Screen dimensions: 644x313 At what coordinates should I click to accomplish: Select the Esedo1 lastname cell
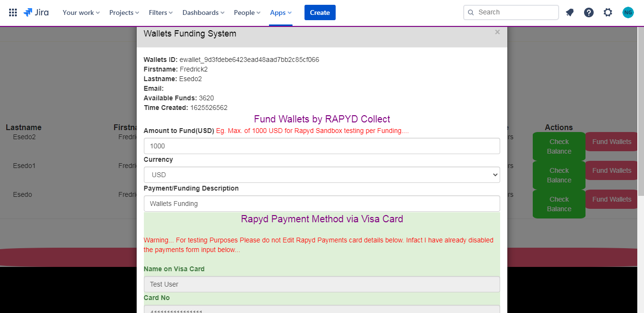pos(24,166)
